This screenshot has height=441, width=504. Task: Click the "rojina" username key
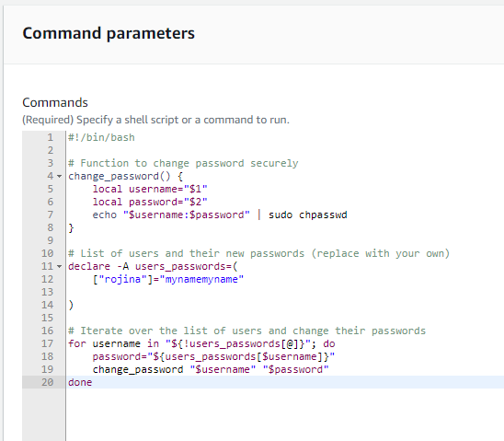pos(120,279)
